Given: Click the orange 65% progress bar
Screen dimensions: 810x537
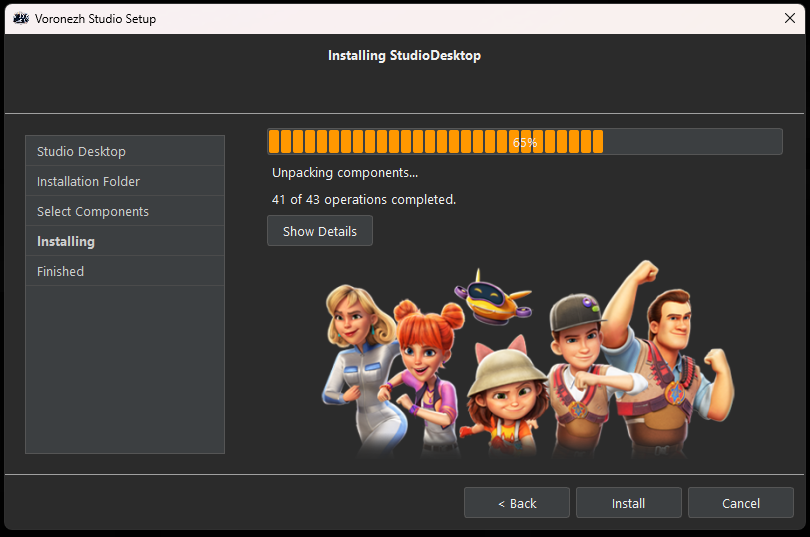Looking at the screenshot, I should pyautogui.click(x=525, y=141).
